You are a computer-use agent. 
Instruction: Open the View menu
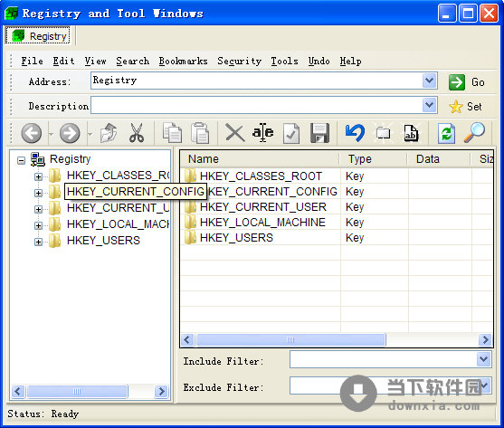(x=95, y=61)
